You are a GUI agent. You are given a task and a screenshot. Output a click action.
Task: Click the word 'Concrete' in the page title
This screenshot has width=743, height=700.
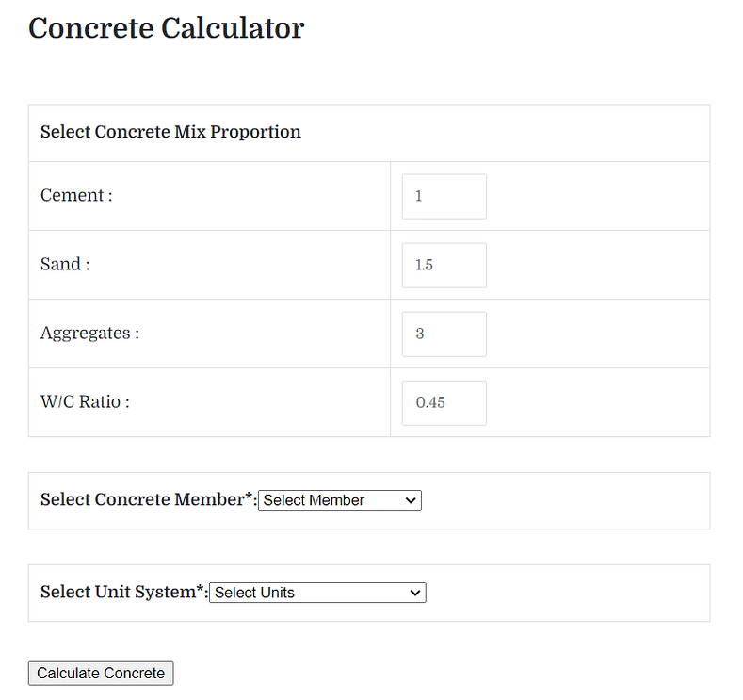(x=90, y=28)
